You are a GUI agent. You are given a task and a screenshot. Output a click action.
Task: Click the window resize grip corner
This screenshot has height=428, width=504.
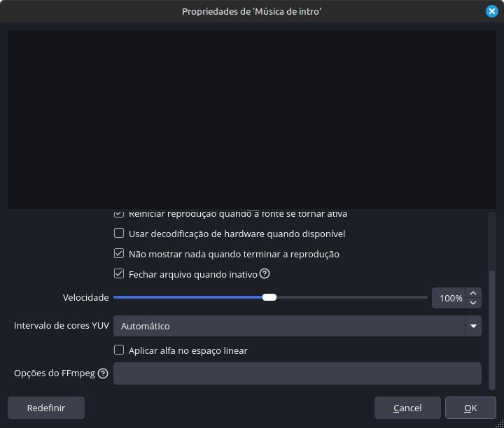click(x=500, y=424)
